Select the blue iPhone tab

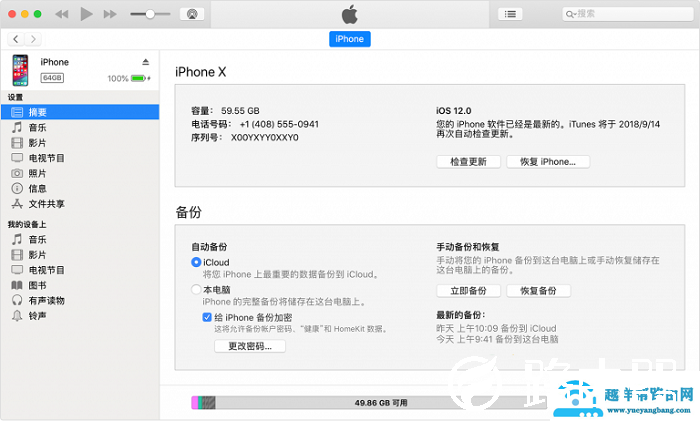[350, 39]
